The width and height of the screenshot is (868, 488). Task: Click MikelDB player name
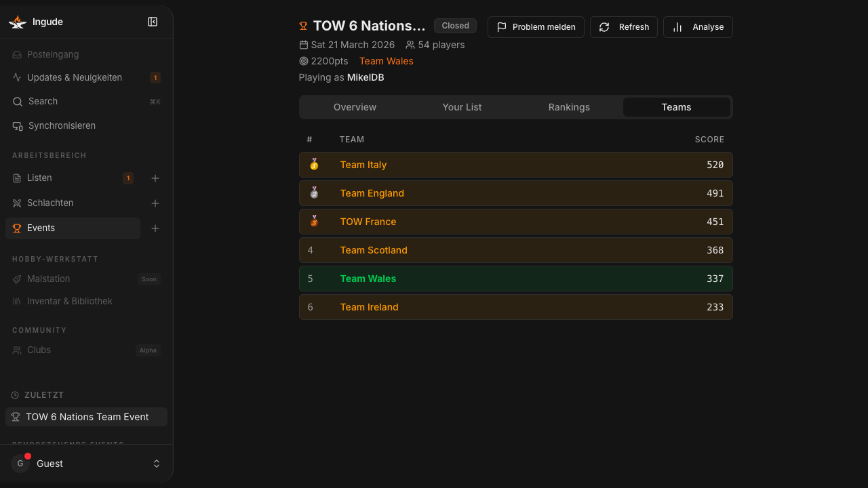tap(366, 77)
